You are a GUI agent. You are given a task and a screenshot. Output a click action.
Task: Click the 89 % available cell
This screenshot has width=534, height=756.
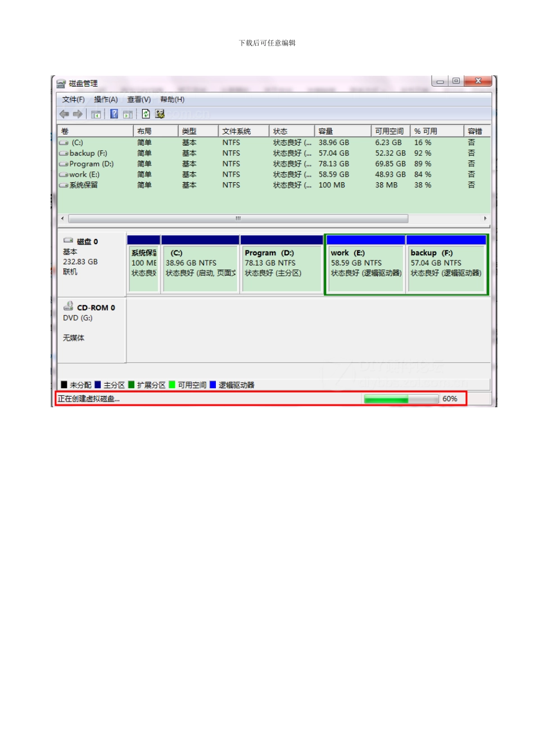[423, 164]
